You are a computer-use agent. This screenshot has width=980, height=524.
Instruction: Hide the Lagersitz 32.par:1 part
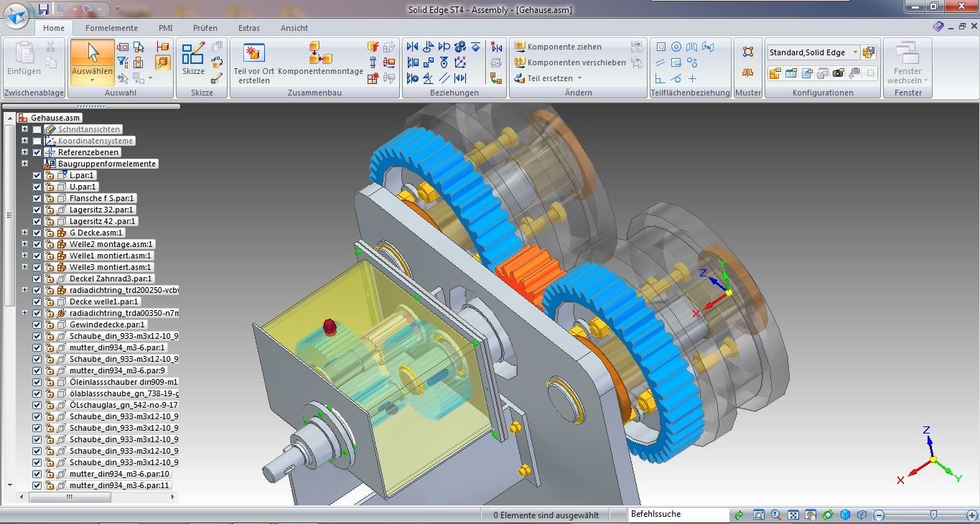click(x=37, y=210)
